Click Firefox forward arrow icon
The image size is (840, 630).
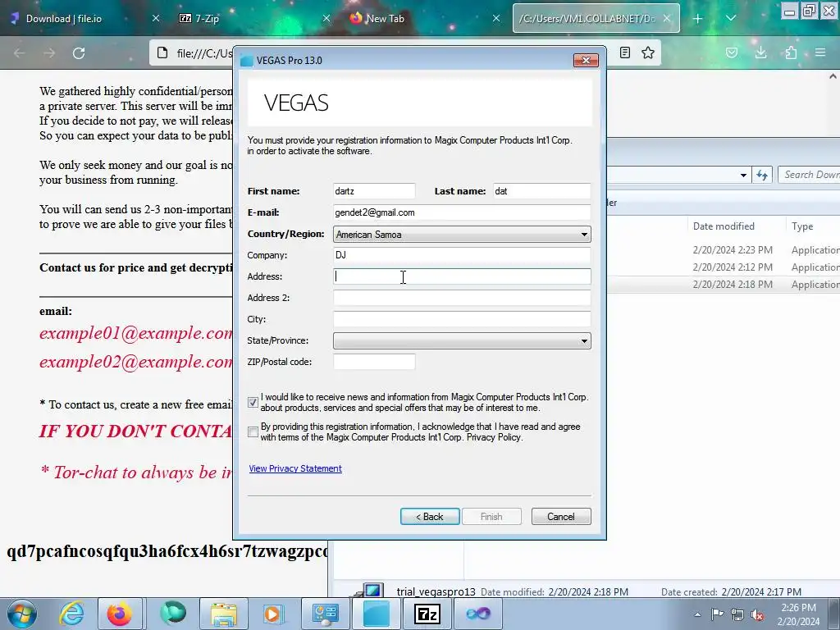49,53
